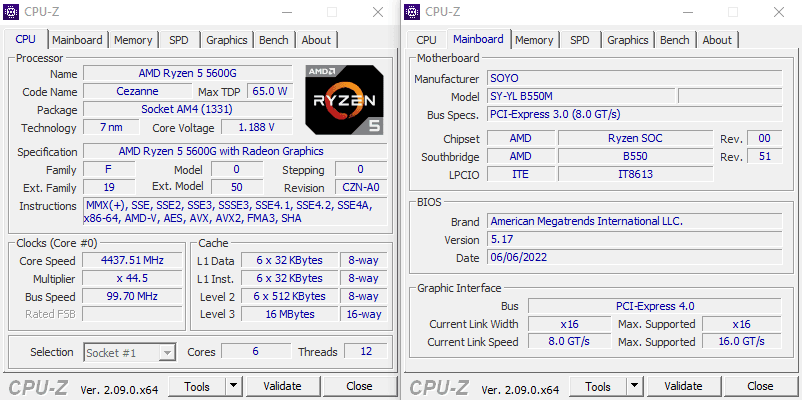Open Memory tab in right window
The width and height of the screenshot is (802, 400).
(534, 40)
